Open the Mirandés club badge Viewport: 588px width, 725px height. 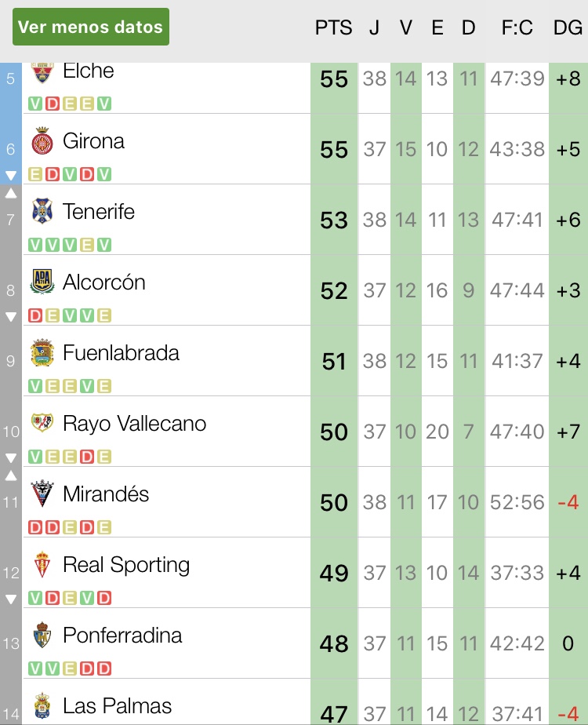42,494
